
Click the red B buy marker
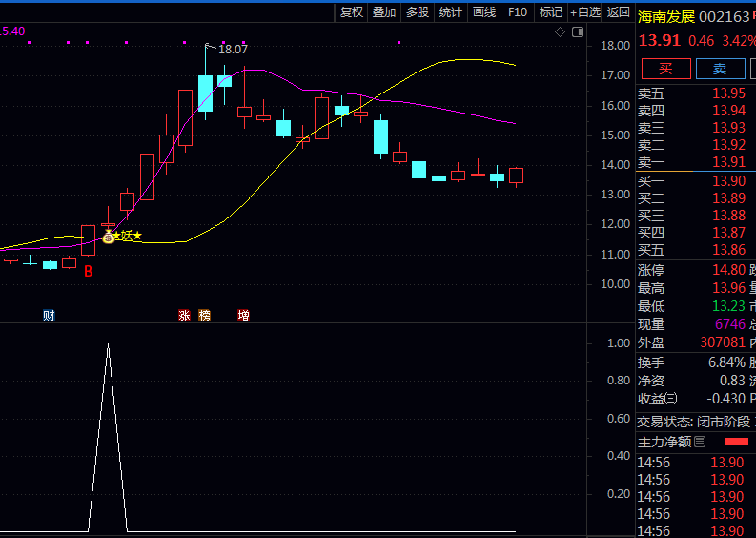(88, 272)
